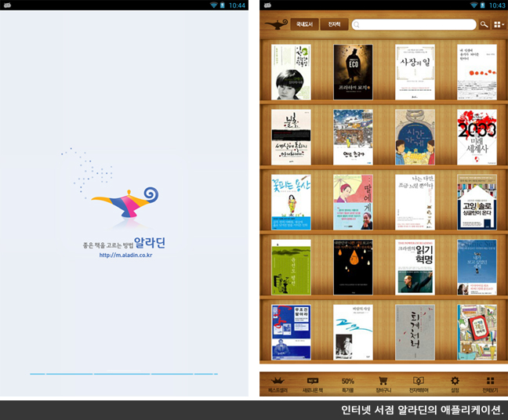Open the black book cover with orange drop

pyautogui.click(x=353, y=267)
